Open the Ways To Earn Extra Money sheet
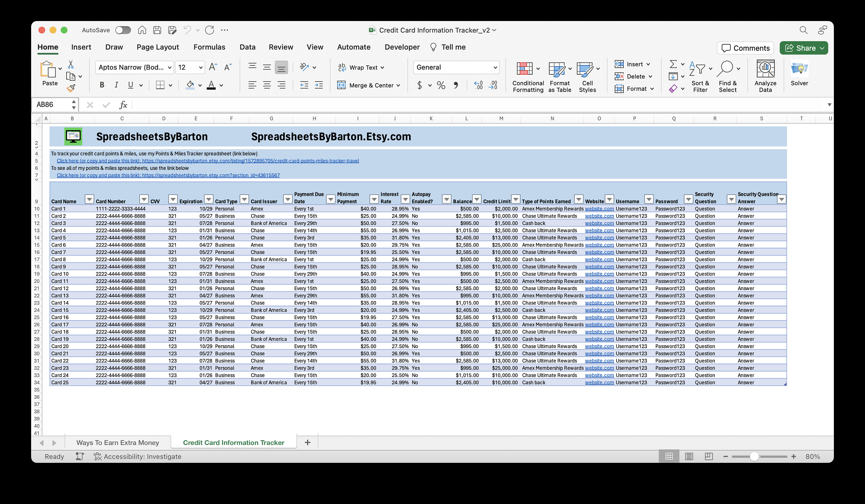Viewport: 865px width, 504px height. [x=118, y=442]
